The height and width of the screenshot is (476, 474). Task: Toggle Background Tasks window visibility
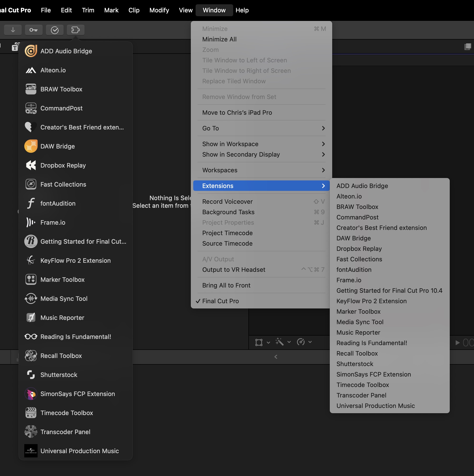pos(227,212)
